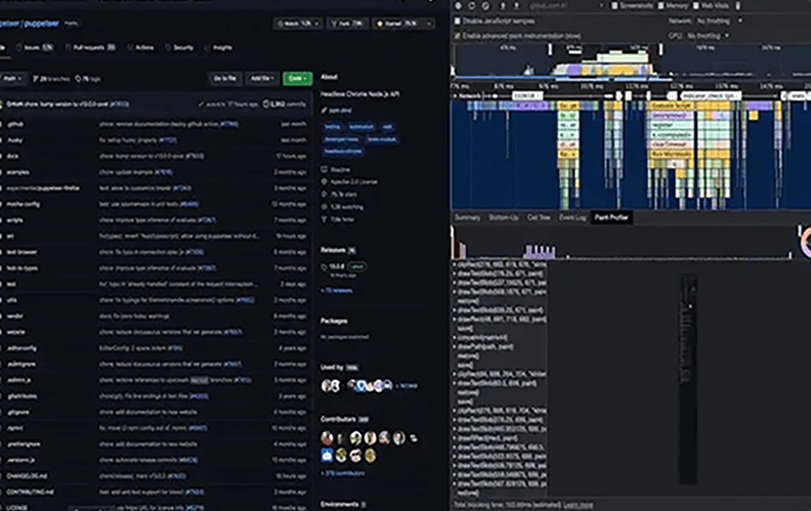This screenshot has height=511, width=811.
Task: Switch to the Bottom-Up tab
Action: 503,217
